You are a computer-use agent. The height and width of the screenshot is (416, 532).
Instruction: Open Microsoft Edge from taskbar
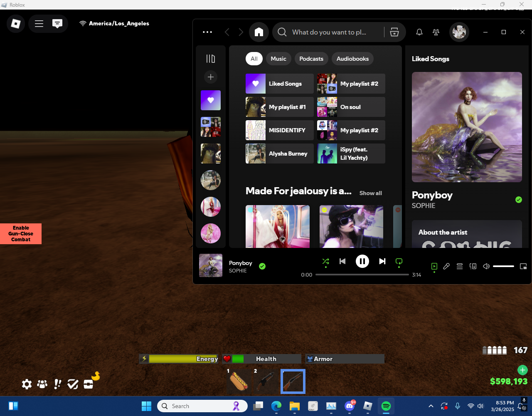(x=276, y=406)
